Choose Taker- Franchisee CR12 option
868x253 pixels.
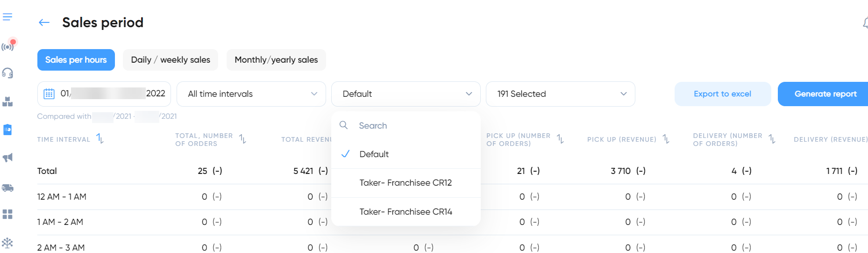[x=406, y=183]
